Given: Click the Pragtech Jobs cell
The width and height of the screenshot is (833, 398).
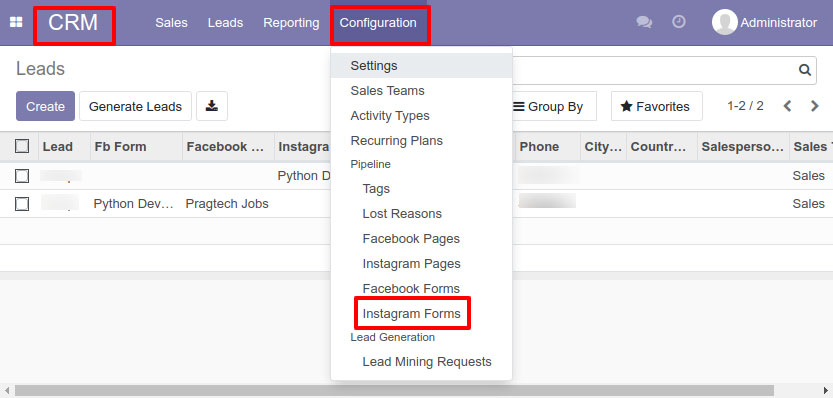Looking at the screenshot, I should (x=227, y=204).
